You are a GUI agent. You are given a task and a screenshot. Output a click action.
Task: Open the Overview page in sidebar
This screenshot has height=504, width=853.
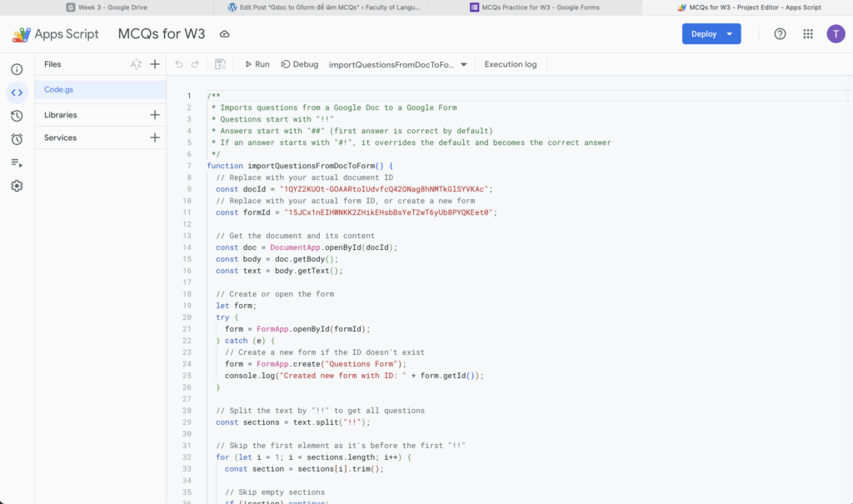coord(17,69)
